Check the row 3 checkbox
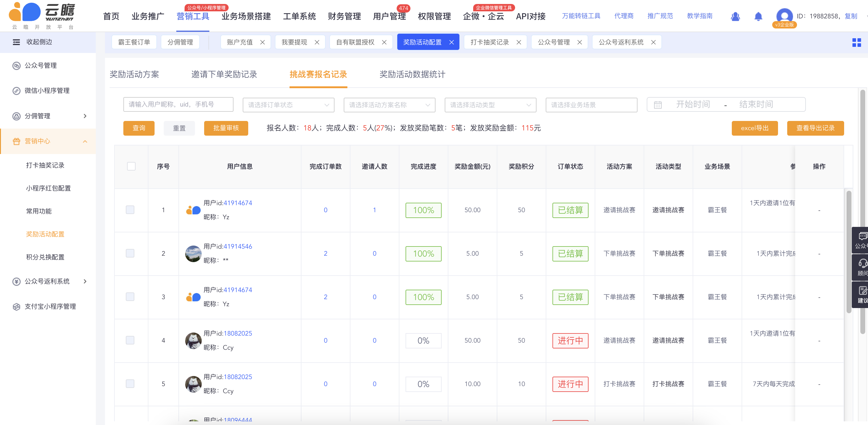 click(x=130, y=297)
